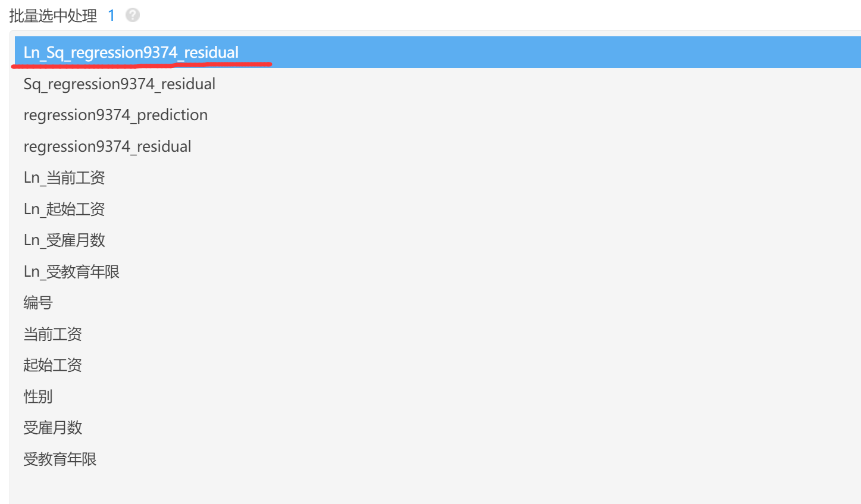Select the 当前工资 variable
The image size is (861, 504).
[52, 334]
